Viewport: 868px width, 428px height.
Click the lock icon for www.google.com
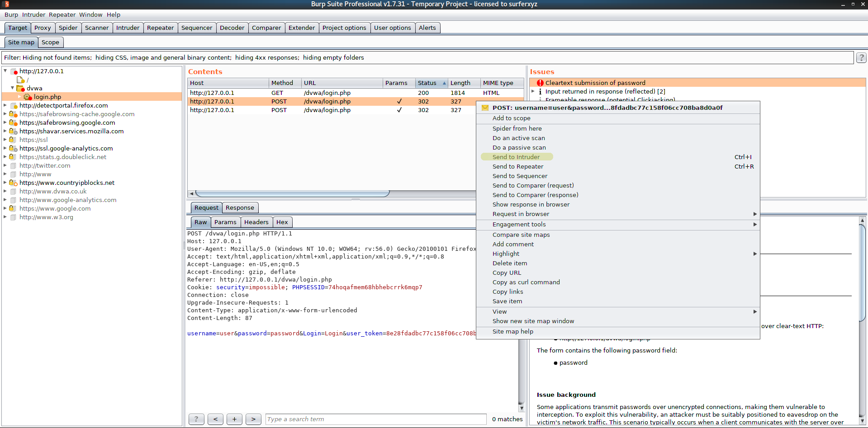click(x=13, y=208)
